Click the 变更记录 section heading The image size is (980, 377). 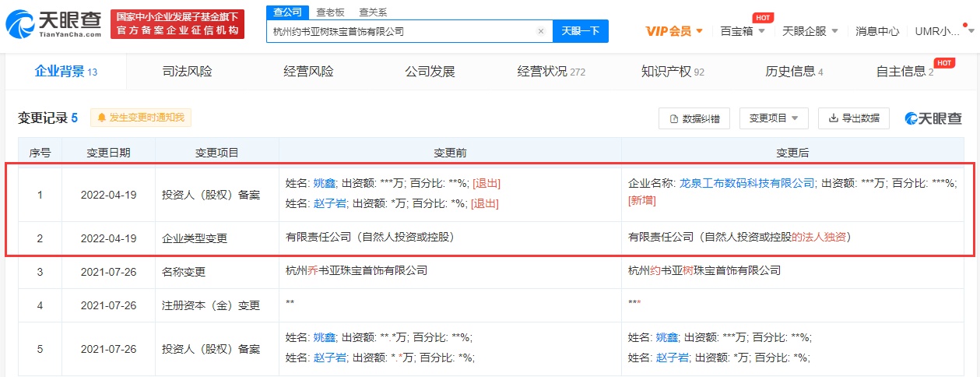48,118
